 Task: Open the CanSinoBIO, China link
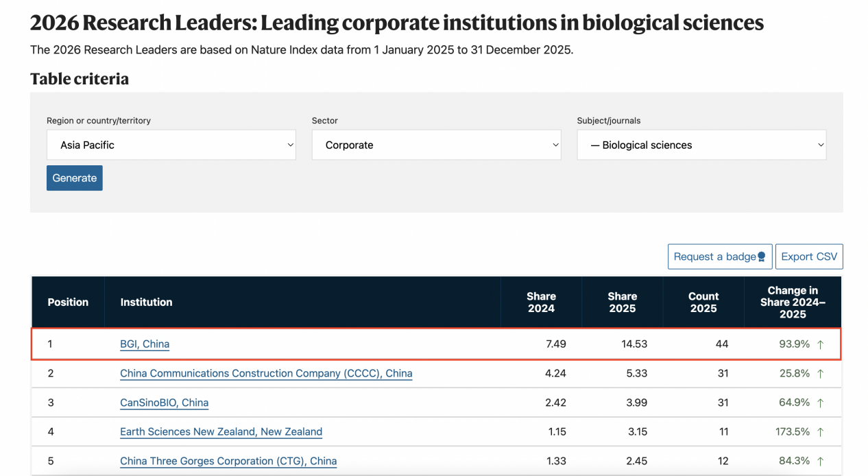(164, 403)
